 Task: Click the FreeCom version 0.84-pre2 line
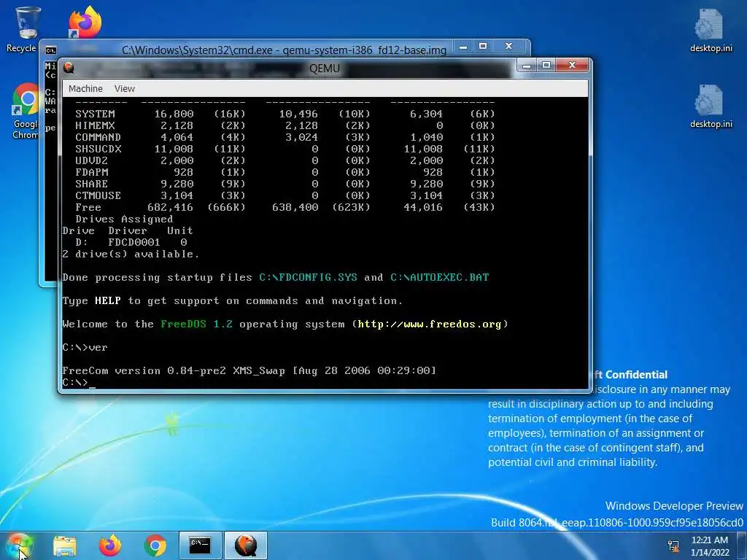pos(249,371)
